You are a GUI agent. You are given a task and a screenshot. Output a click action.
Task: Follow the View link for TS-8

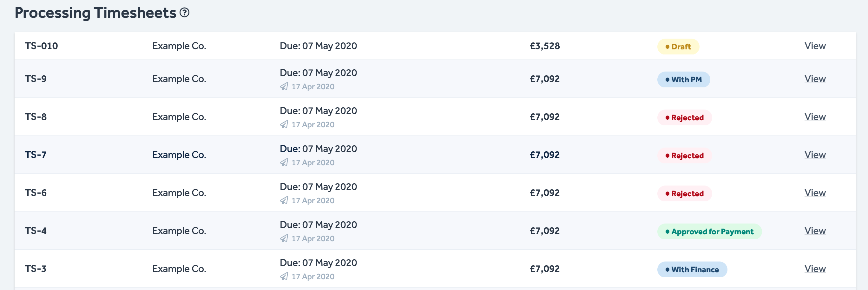(x=815, y=117)
